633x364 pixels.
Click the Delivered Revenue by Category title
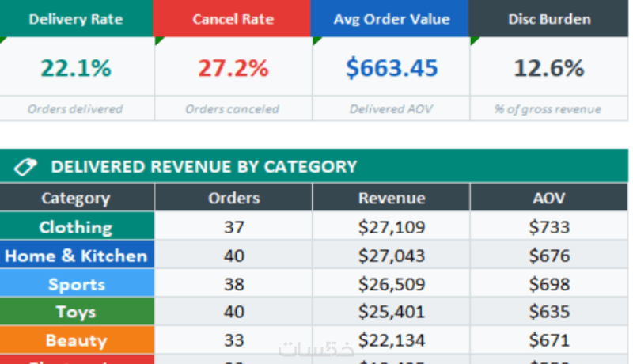[x=203, y=166]
